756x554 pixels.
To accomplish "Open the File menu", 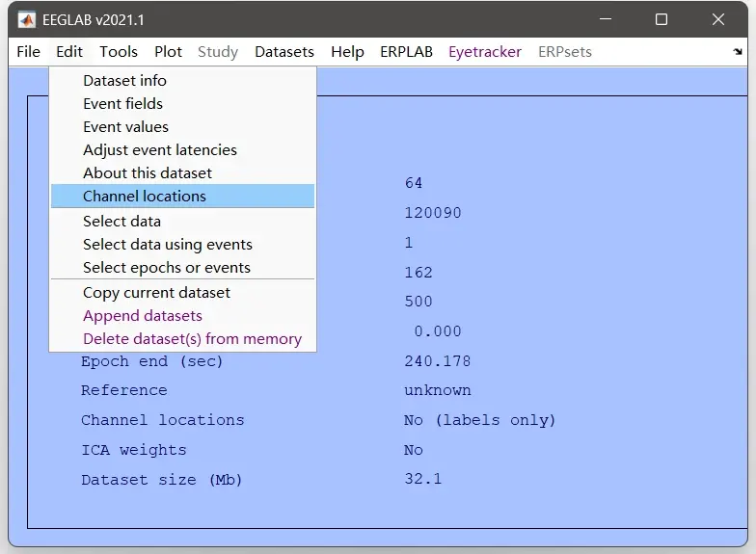I will [x=29, y=52].
